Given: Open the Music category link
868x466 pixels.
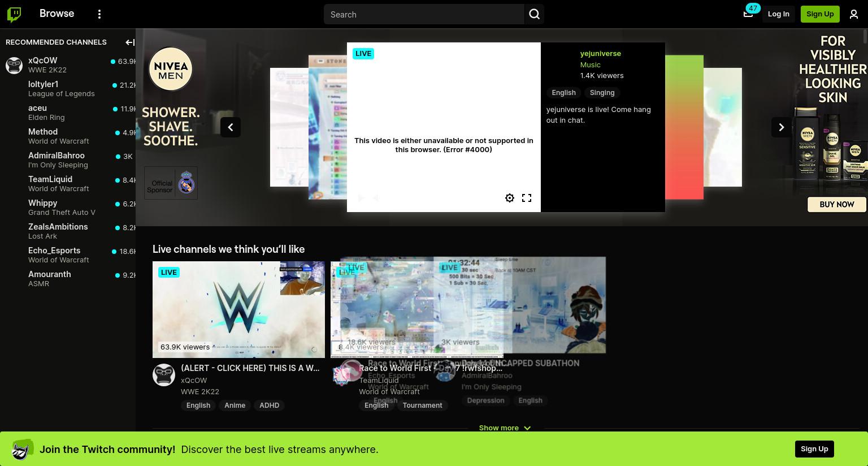Looking at the screenshot, I should point(590,64).
